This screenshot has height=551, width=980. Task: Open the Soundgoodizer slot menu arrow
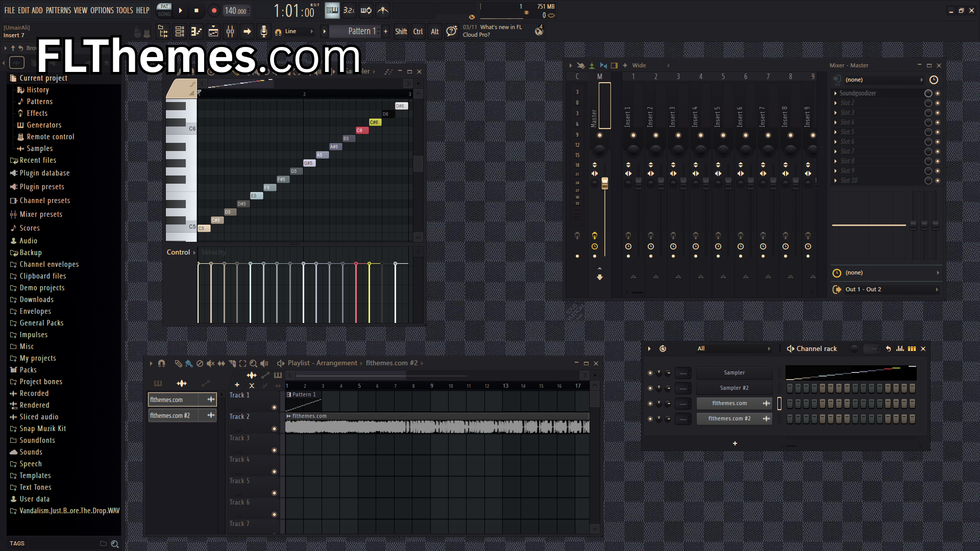click(836, 93)
